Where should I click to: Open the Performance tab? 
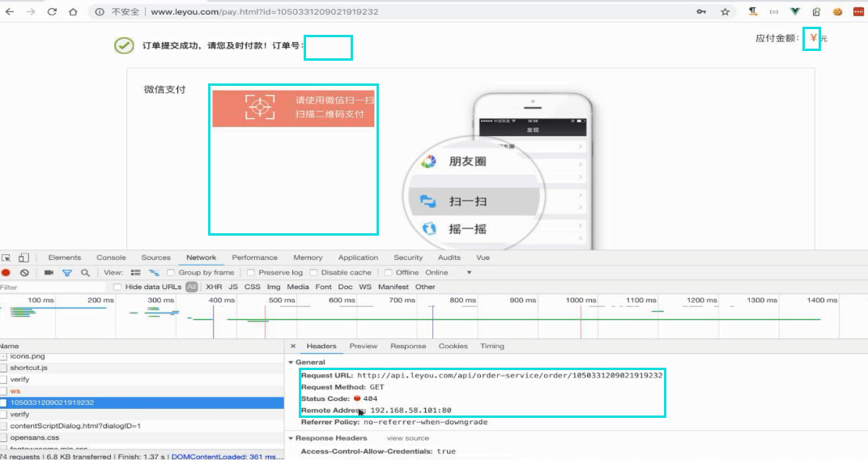254,258
